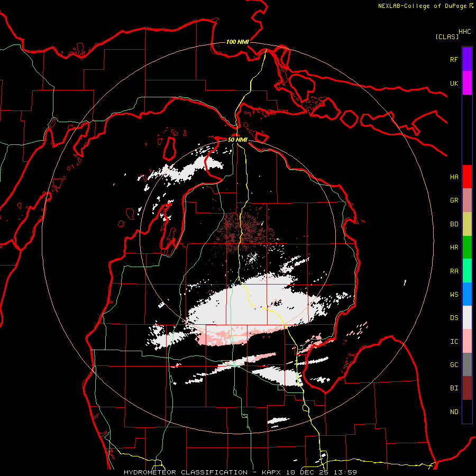Click the [CLAS] units label
Viewport: 476px width, 476px height.
(x=446, y=36)
